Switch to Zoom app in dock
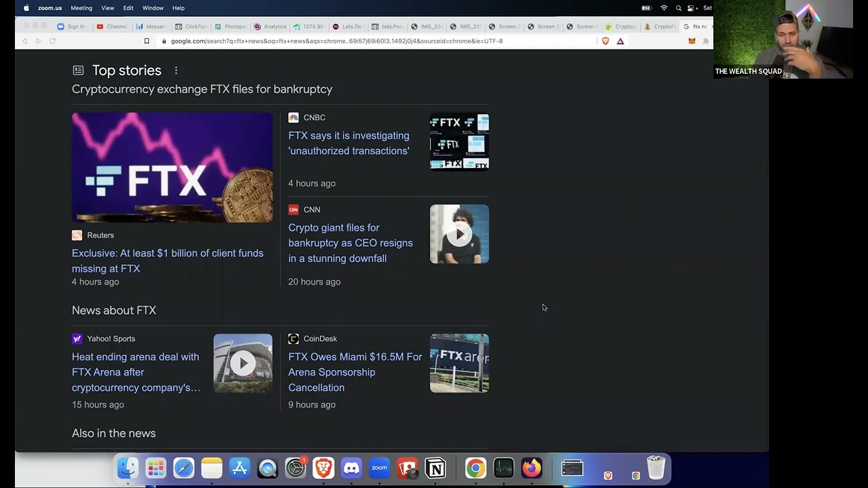This screenshot has width=868, height=488. [x=379, y=468]
